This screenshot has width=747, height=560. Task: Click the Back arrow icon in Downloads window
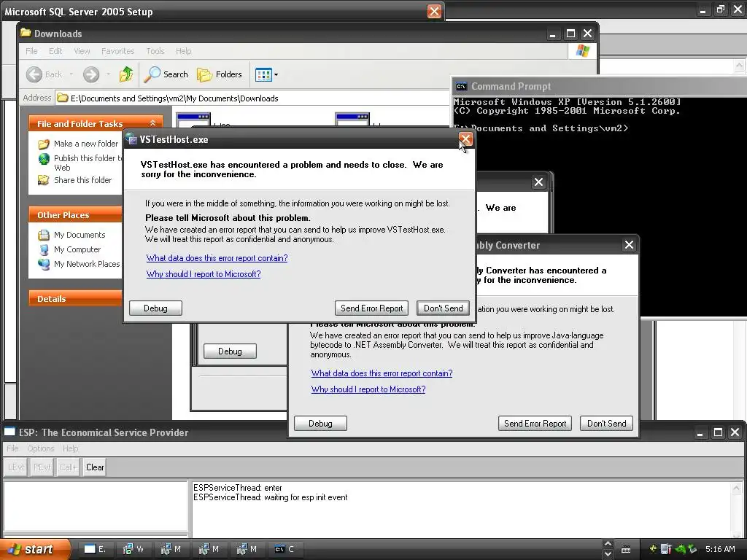[34, 74]
